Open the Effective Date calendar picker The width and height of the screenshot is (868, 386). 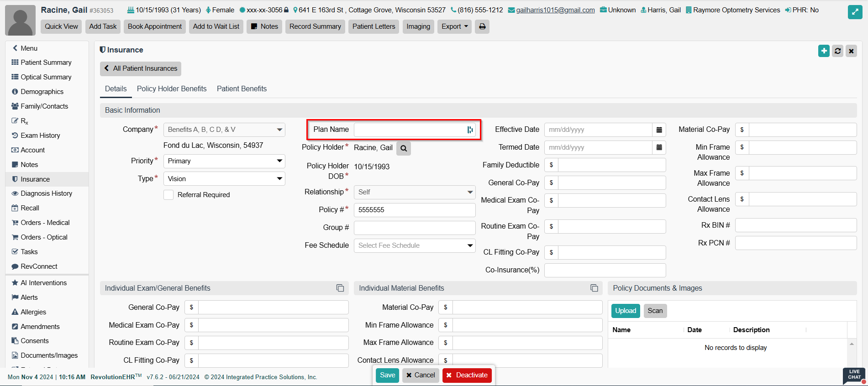click(659, 130)
